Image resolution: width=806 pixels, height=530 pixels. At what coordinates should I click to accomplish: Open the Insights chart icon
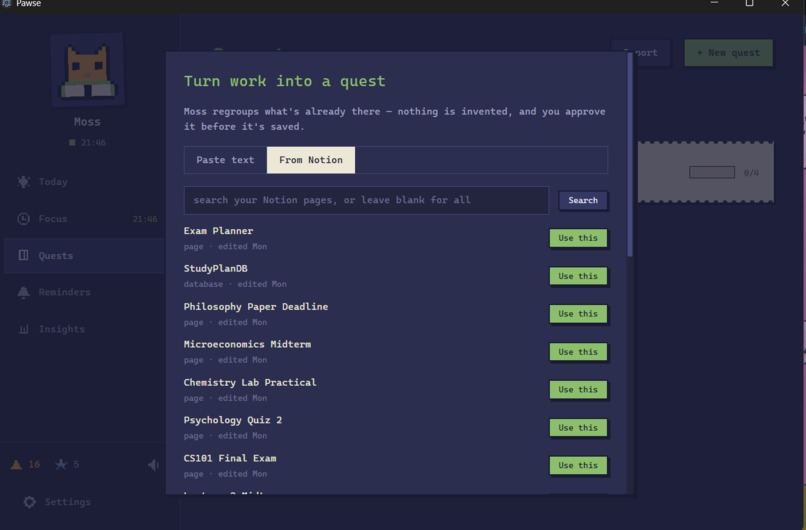click(x=24, y=329)
